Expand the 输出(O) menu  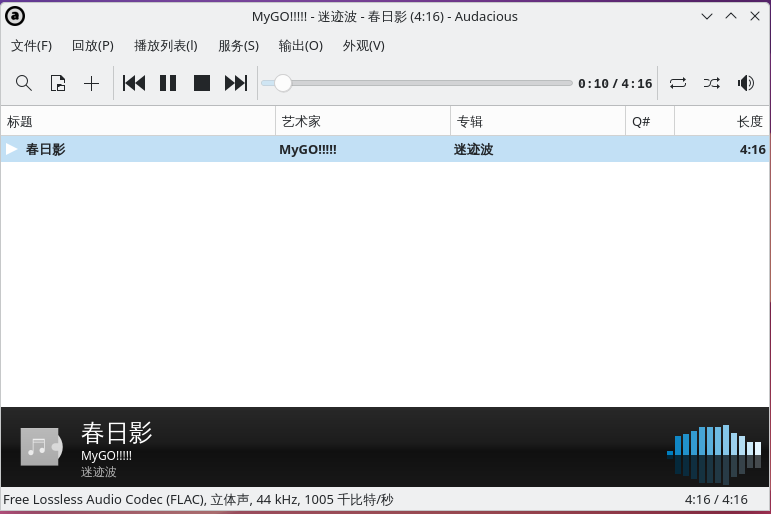300,46
